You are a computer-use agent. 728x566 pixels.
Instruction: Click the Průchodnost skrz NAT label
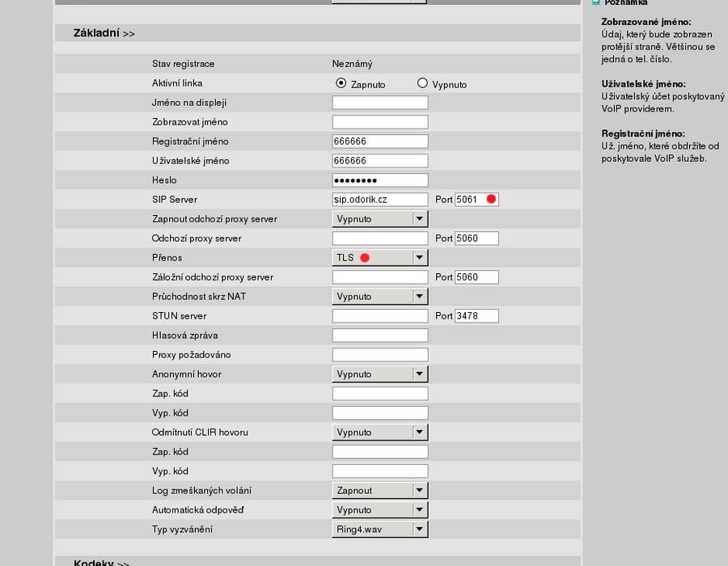pyautogui.click(x=199, y=297)
